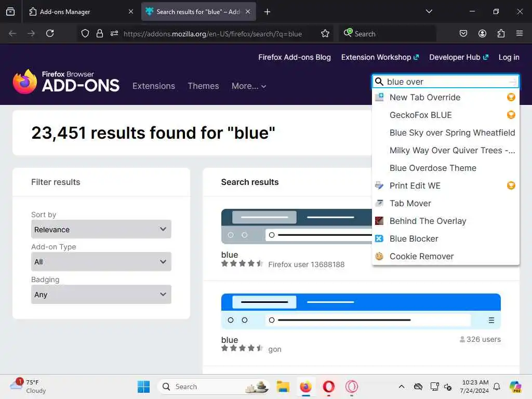Open the Firefox Add-ons Blog link
This screenshot has width=532, height=399.
point(295,57)
